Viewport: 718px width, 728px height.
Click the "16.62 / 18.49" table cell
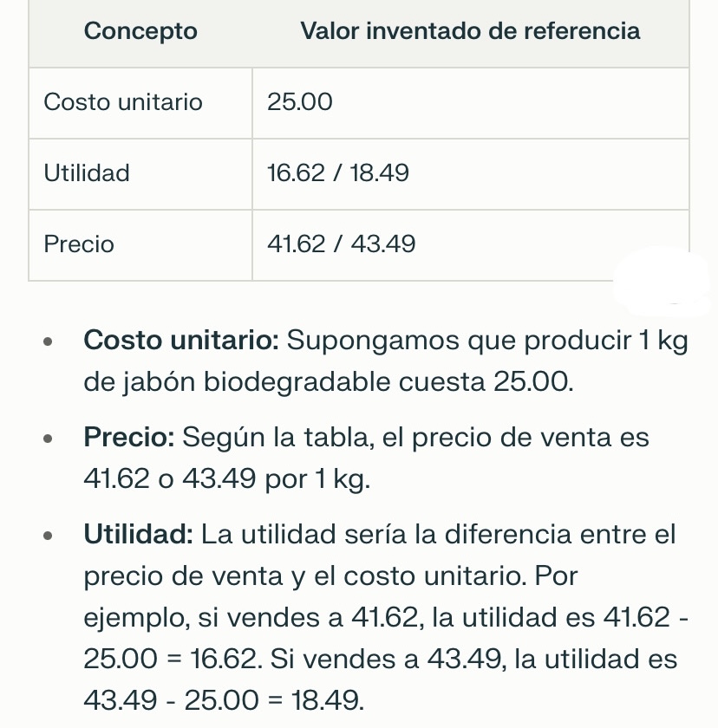[x=338, y=173]
